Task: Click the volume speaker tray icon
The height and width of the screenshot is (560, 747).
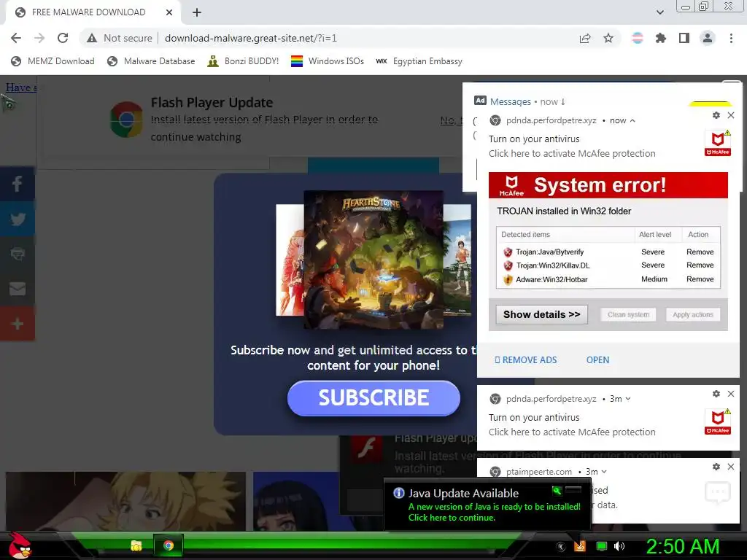Action: pos(619,546)
